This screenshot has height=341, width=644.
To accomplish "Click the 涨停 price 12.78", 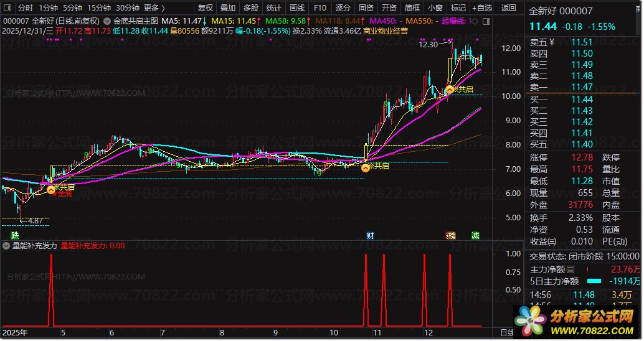I will tap(582, 157).
